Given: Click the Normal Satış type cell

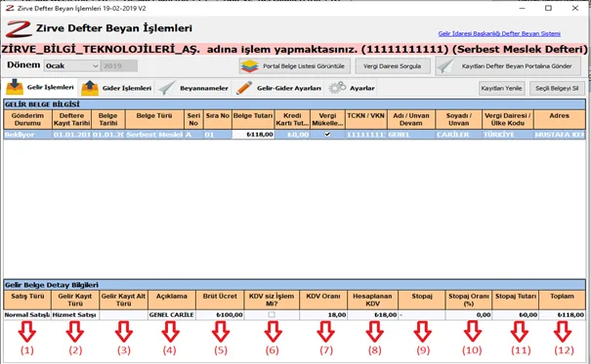Looking at the screenshot, I should click(x=27, y=314).
